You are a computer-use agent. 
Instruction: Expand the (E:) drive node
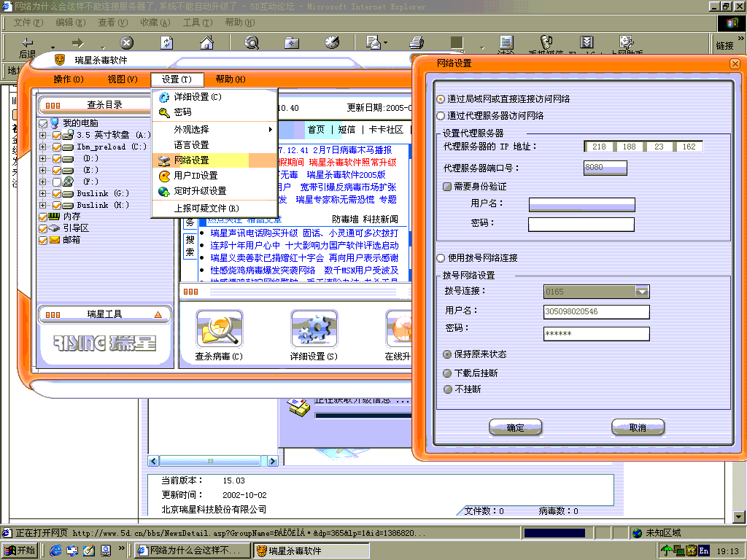click(x=43, y=170)
